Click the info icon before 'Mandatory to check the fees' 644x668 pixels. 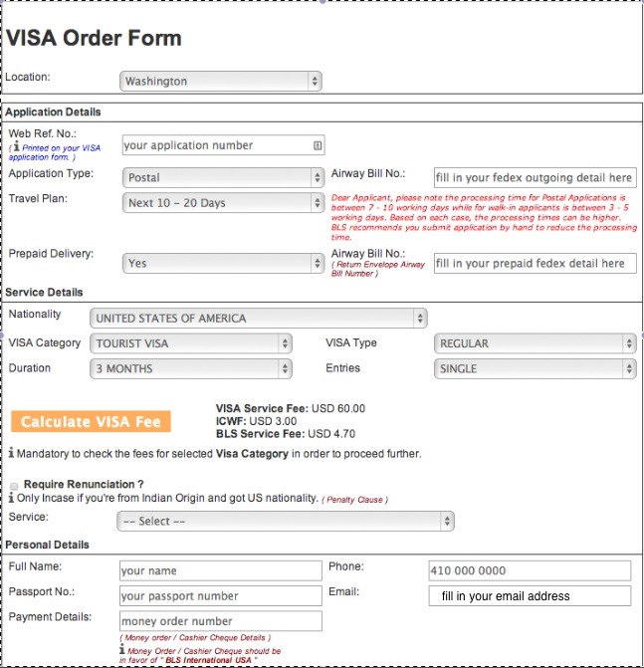(12, 453)
